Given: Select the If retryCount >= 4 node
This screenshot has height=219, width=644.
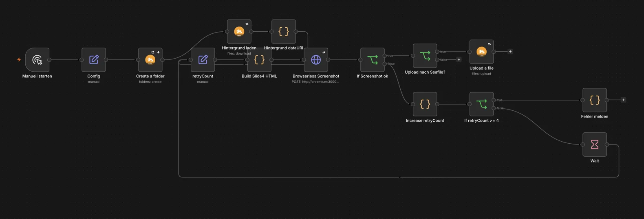Looking at the screenshot, I should [x=482, y=104].
